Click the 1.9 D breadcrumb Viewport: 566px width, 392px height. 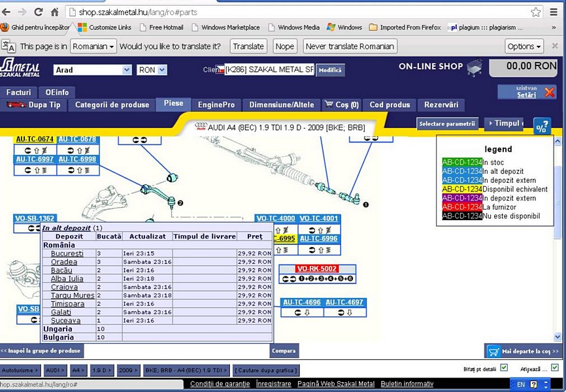click(101, 370)
